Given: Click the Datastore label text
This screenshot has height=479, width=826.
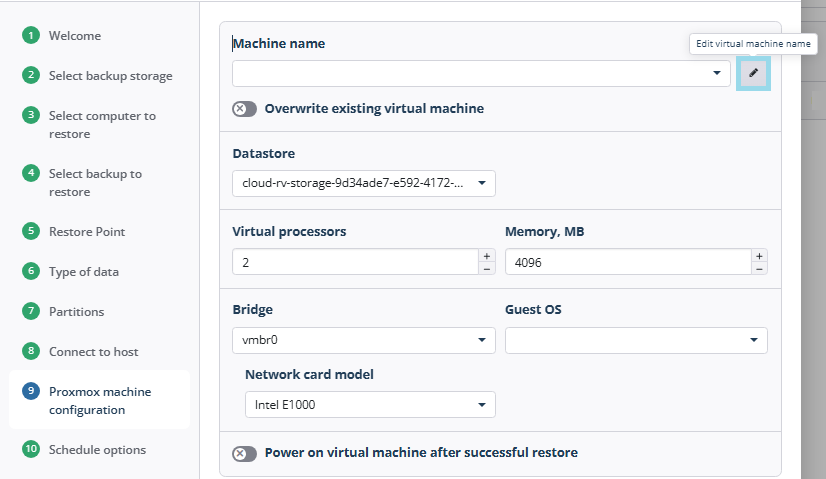Looking at the screenshot, I should pyautogui.click(x=263, y=153).
